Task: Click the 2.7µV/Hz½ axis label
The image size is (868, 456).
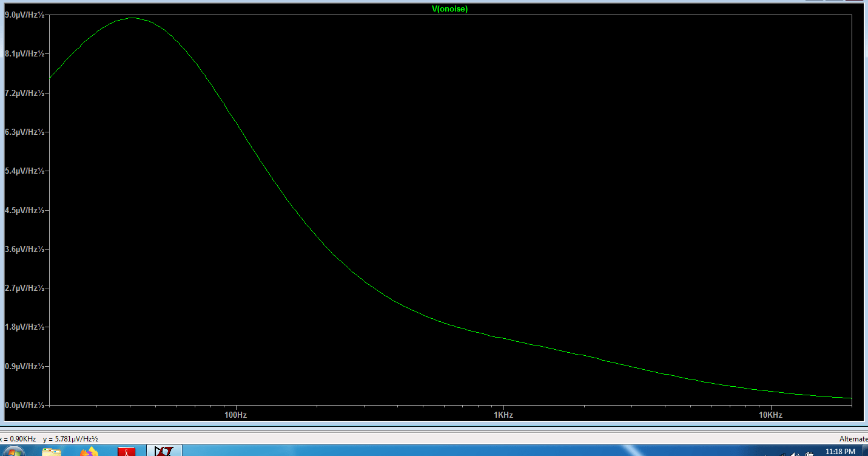Action: click(24, 288)
